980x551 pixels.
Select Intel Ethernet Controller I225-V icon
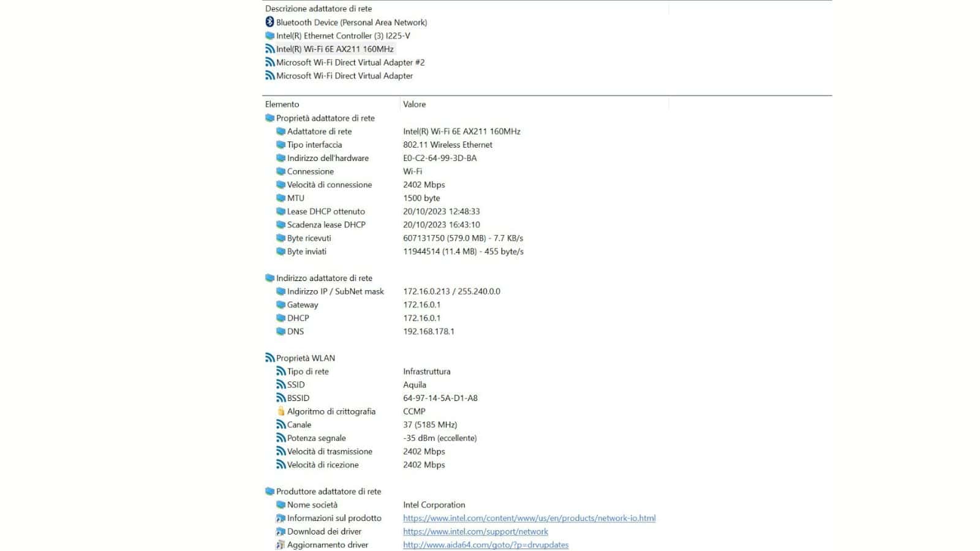[269, 36]
